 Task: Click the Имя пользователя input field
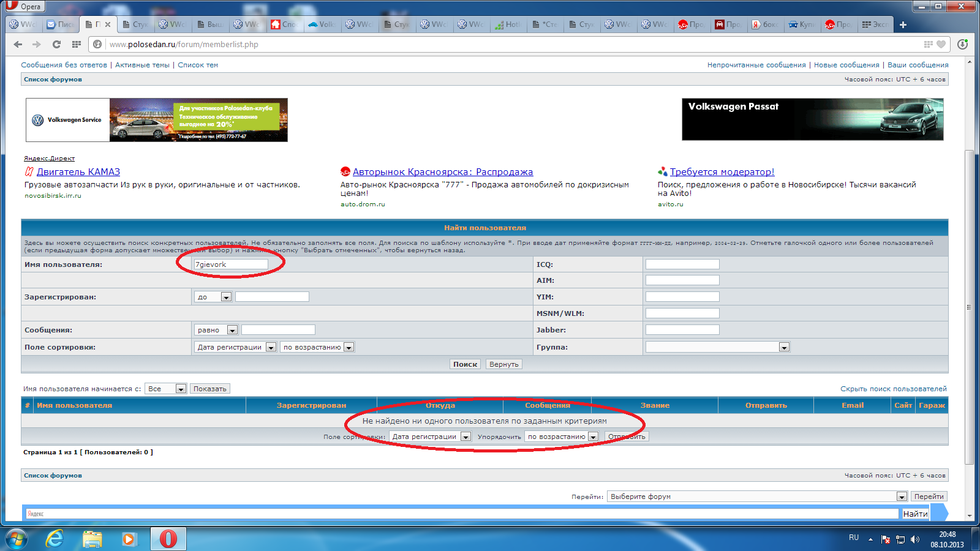click(x=231, y=264)
